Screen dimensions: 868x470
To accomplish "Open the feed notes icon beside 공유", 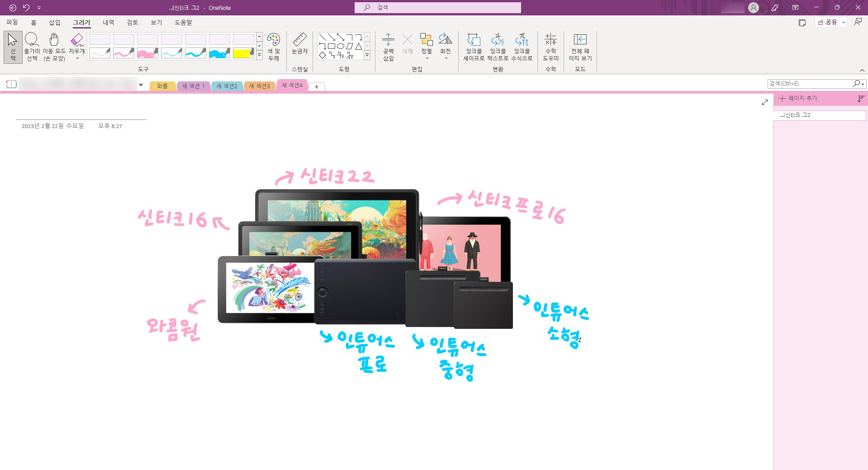I will click(x=802, y=23).
